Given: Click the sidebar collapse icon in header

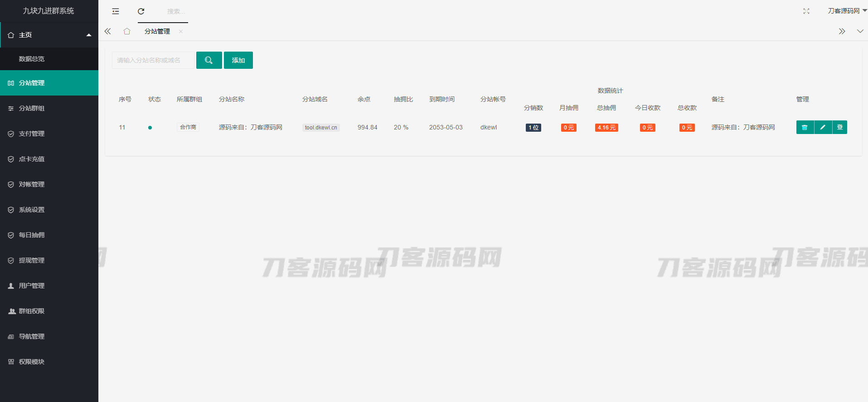Looking at the screenshot, I should pyautogui.click(x=116, y=11).
